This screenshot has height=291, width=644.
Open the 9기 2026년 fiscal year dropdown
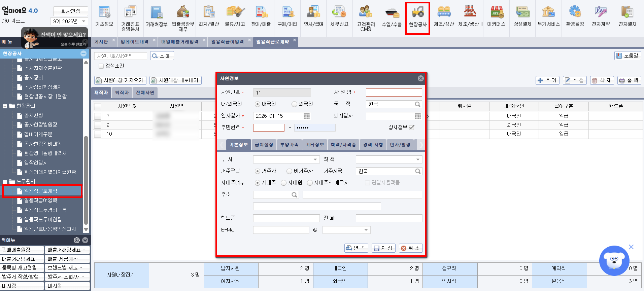(69, 21)
